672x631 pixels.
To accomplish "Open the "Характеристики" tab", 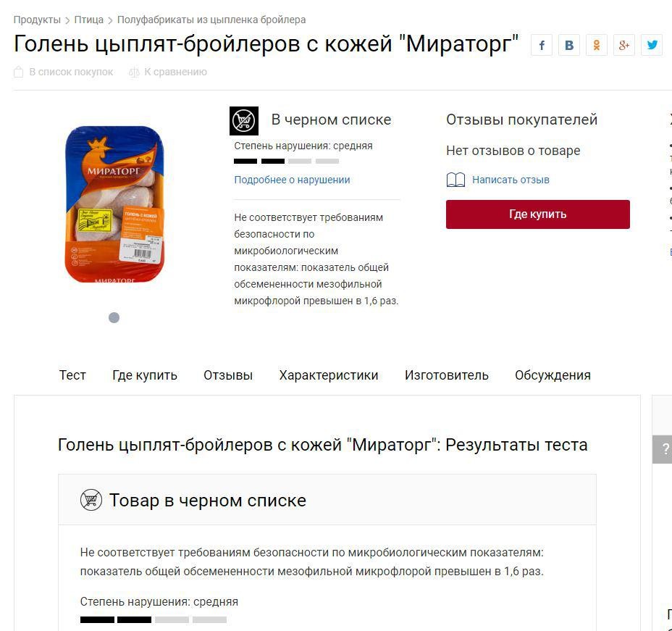I will click(329, 375).
